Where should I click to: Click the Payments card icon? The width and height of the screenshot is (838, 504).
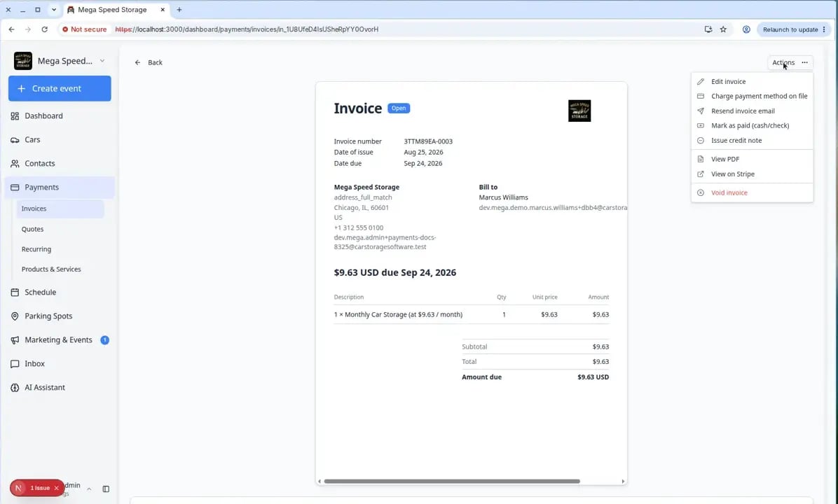[15, 188]
